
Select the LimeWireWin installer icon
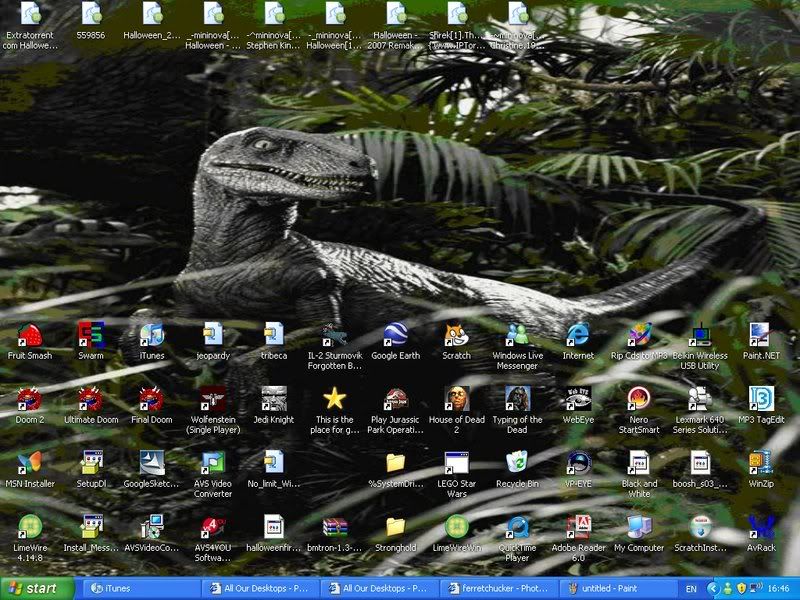[456, 527]
